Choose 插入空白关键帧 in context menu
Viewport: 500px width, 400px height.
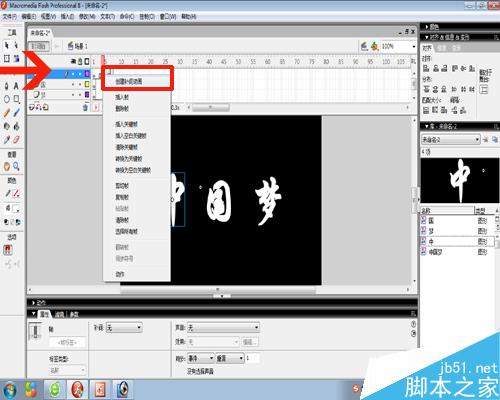[136, 136]
